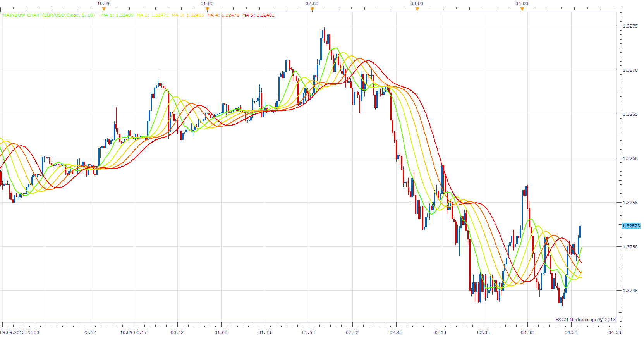644x337 pixels.
Task: Click the MA 1: 1.32499 legend value
Action: [117, 15]
